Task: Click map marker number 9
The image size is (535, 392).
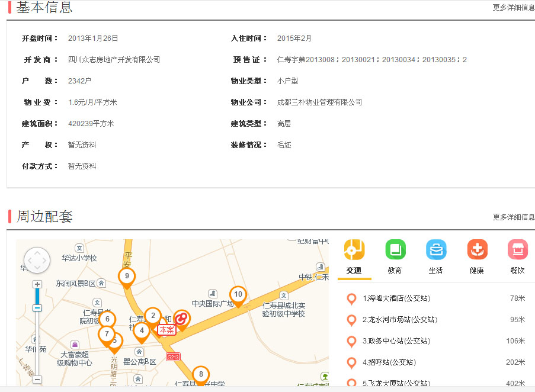Action: click(127, 277)
